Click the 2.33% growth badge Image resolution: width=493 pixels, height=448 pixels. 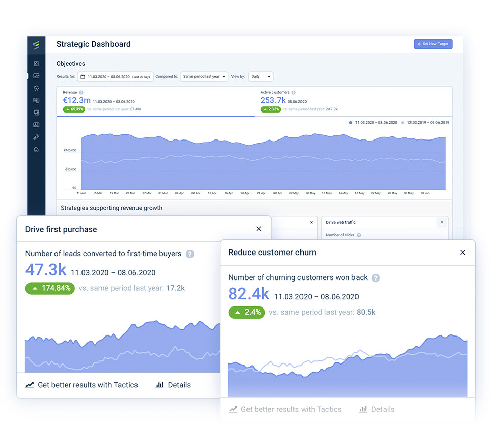[271, 109]
